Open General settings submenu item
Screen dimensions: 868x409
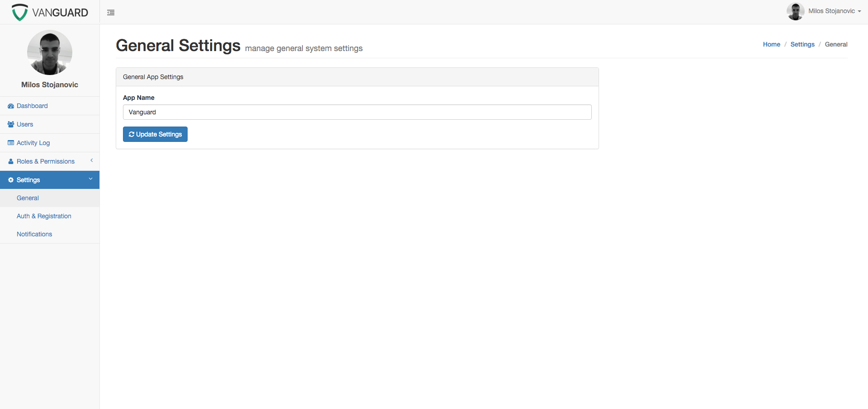pyautogui.click(x=50, y=198)
